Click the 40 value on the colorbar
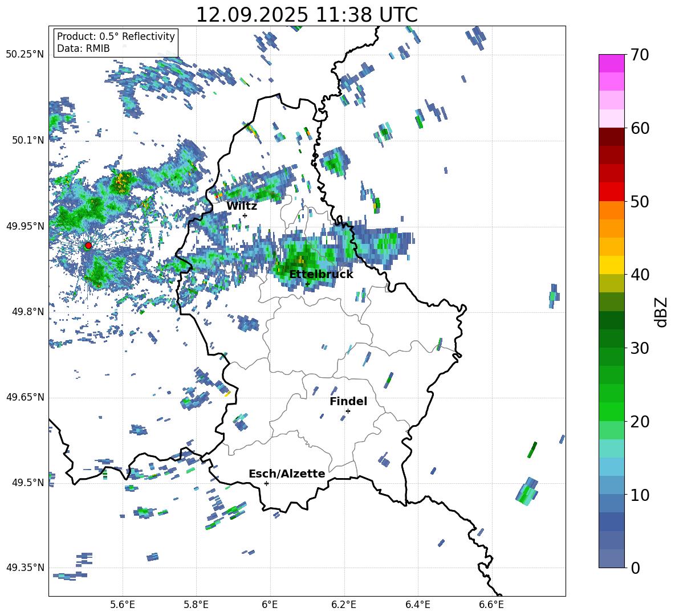675x616 pixels. (639, 275)
